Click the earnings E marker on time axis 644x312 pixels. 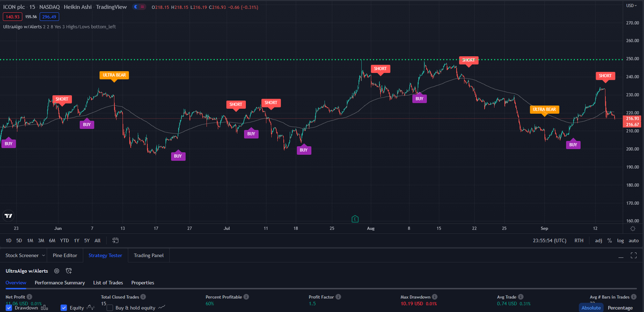pos(355,219)
